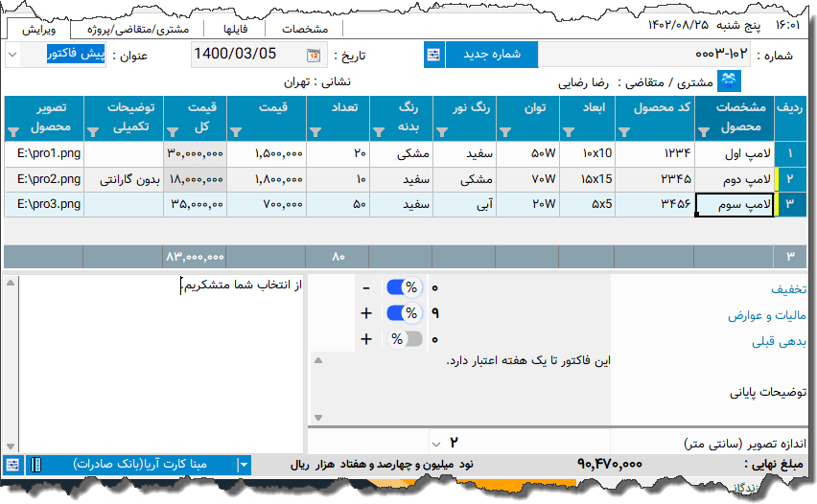Click the plus sign on the مالیات و عوارض row

click(x=366, y=313)
